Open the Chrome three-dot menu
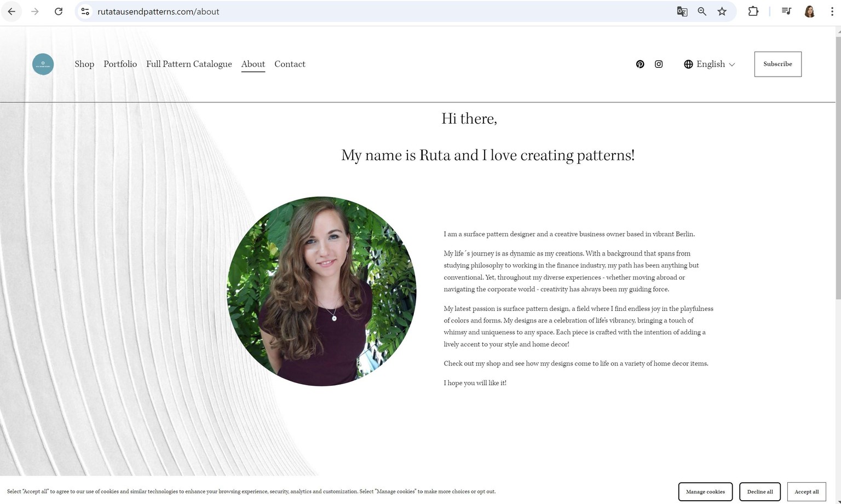 pyautogui.click(x=832, y=11)
